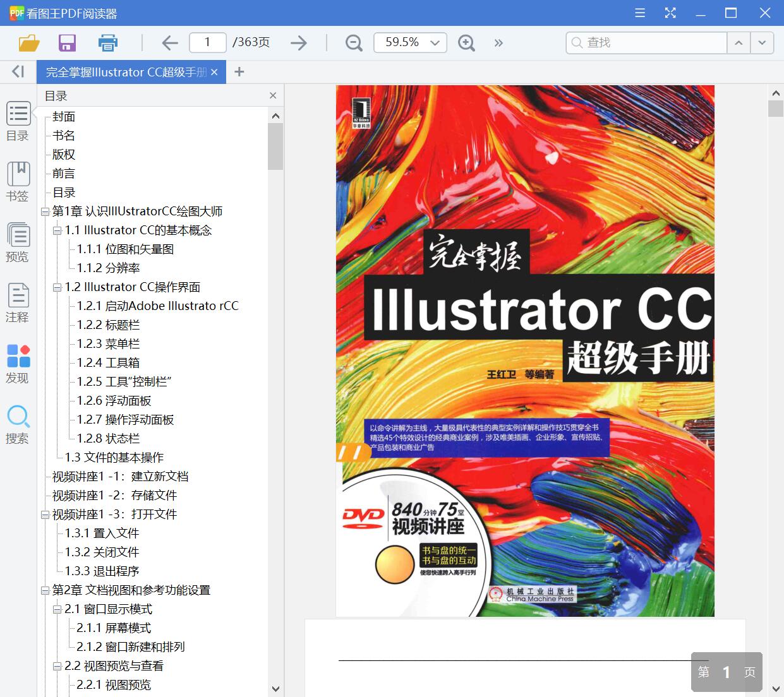This screenshot has height=697, width=784.
Task: Open the 搜索 sidebar panel
Action: pyautogui.click(x=18, y=424)
